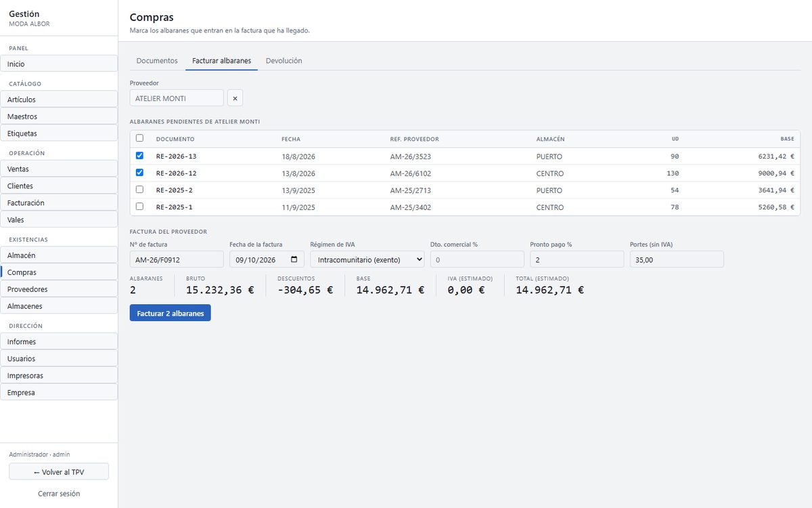Screen dimensions: 812x508
Task: Go to Almacenes
Action: (59, 306)
